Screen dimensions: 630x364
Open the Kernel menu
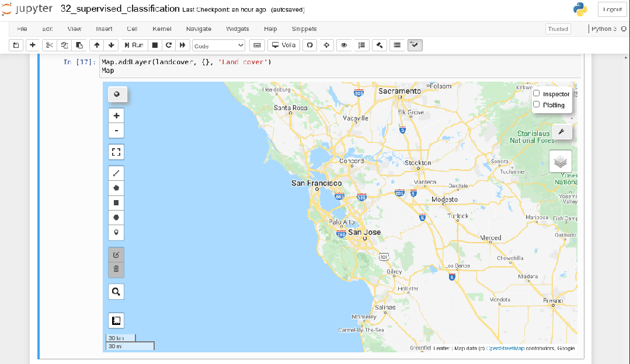click(162, 29)
